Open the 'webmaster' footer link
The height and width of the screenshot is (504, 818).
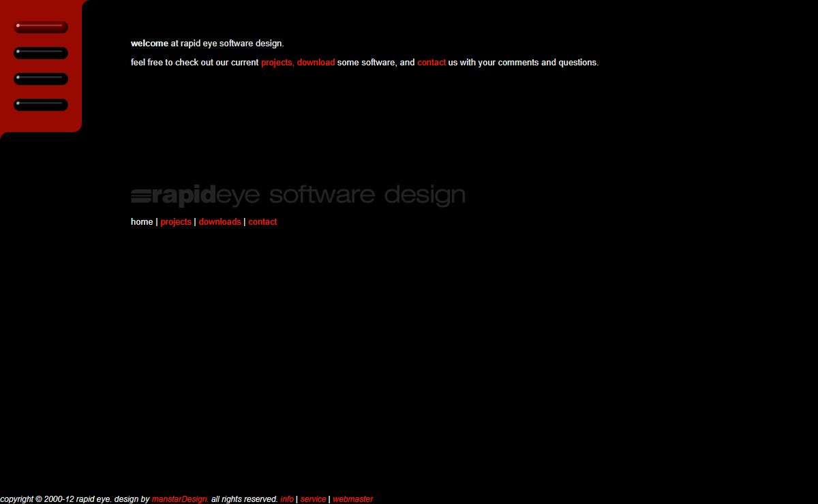pyautogui.click(x=352, y=499)
